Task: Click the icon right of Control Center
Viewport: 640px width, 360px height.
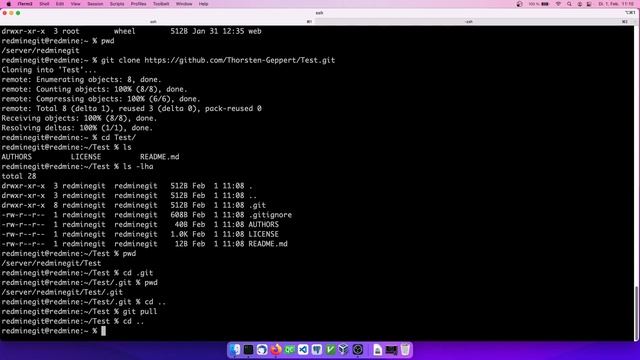Action: [589, 4]
